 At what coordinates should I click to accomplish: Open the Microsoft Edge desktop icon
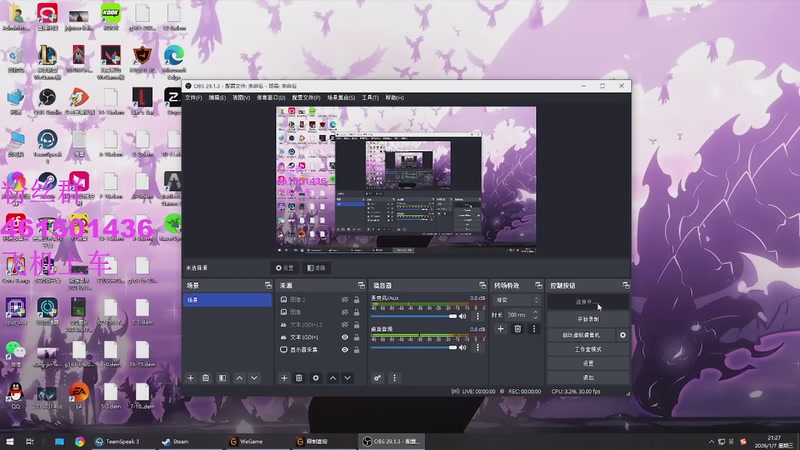tap(174, 61)
